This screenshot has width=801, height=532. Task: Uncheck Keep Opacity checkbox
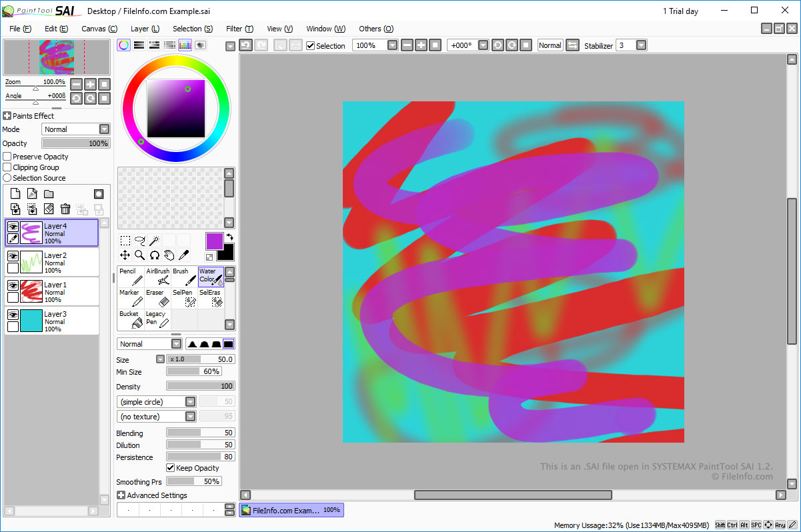170,468
